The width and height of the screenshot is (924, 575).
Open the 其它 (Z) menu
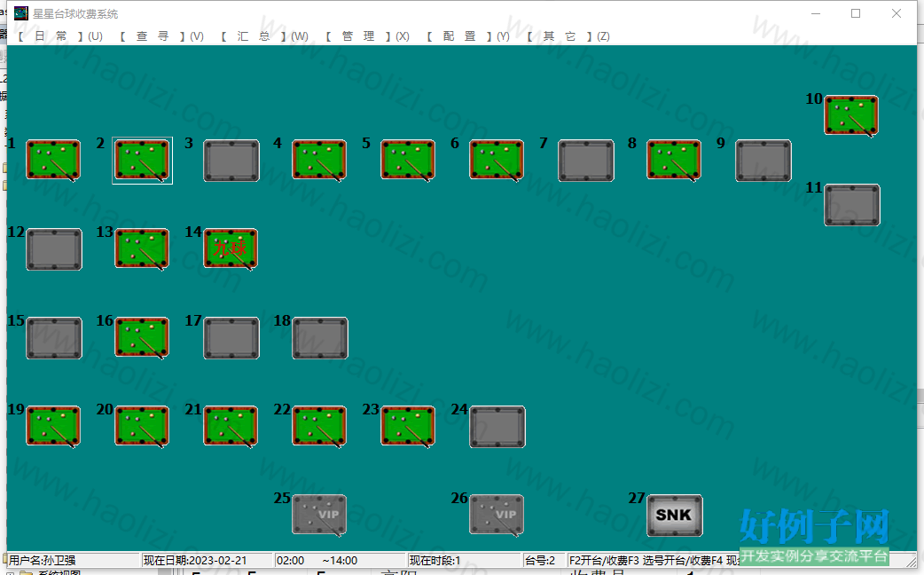point(568,36)
